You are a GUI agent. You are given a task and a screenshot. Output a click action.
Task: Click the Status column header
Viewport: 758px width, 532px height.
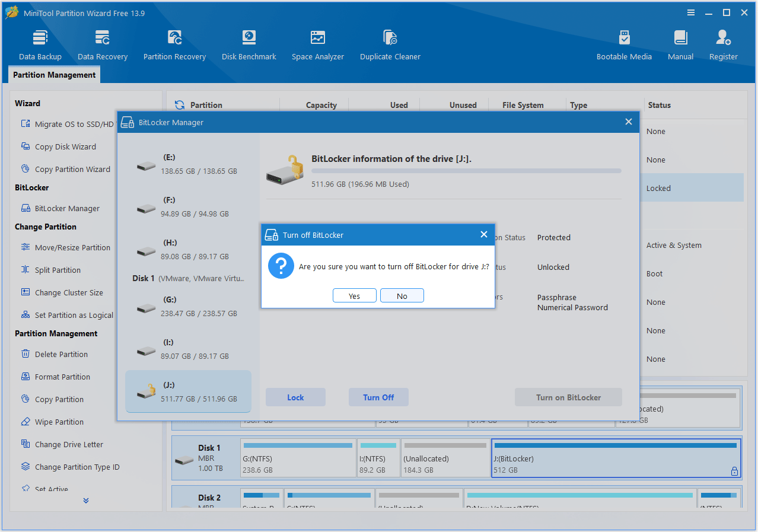coord(660,105)
